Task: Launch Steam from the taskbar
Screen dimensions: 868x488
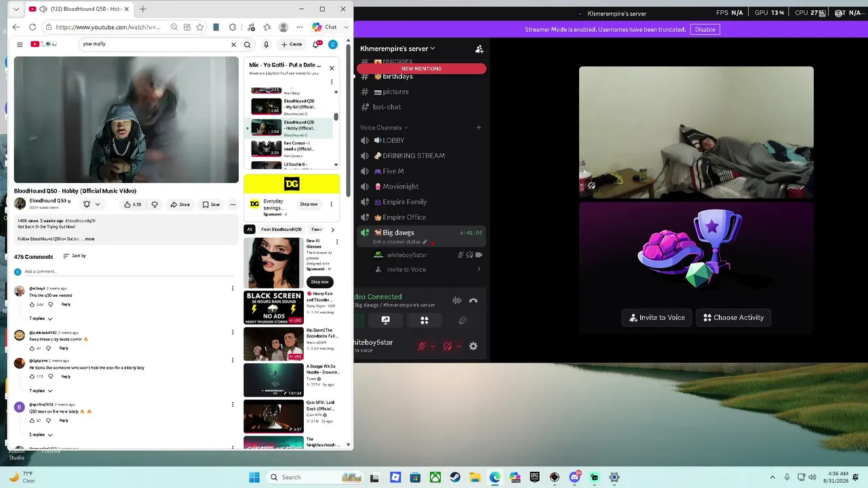Action: [x=455, y=477]
